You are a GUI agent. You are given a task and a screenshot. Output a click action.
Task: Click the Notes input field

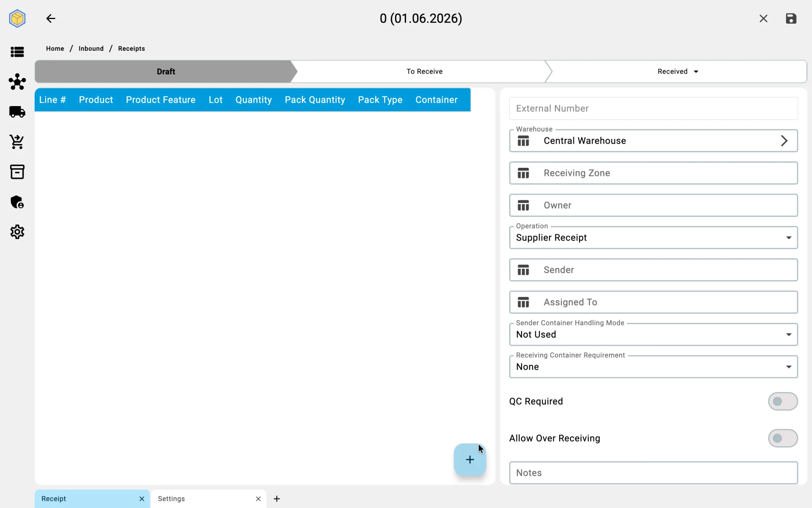point(653,473)
